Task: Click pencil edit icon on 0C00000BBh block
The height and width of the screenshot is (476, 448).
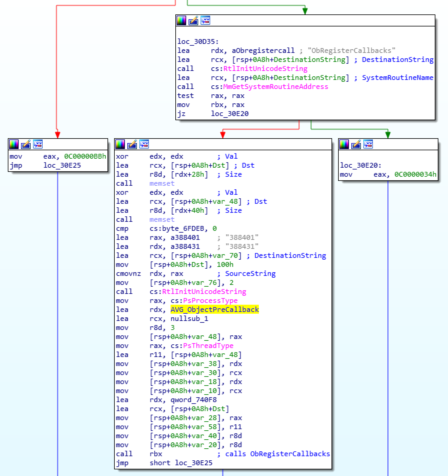Action: tap(26, 144)
